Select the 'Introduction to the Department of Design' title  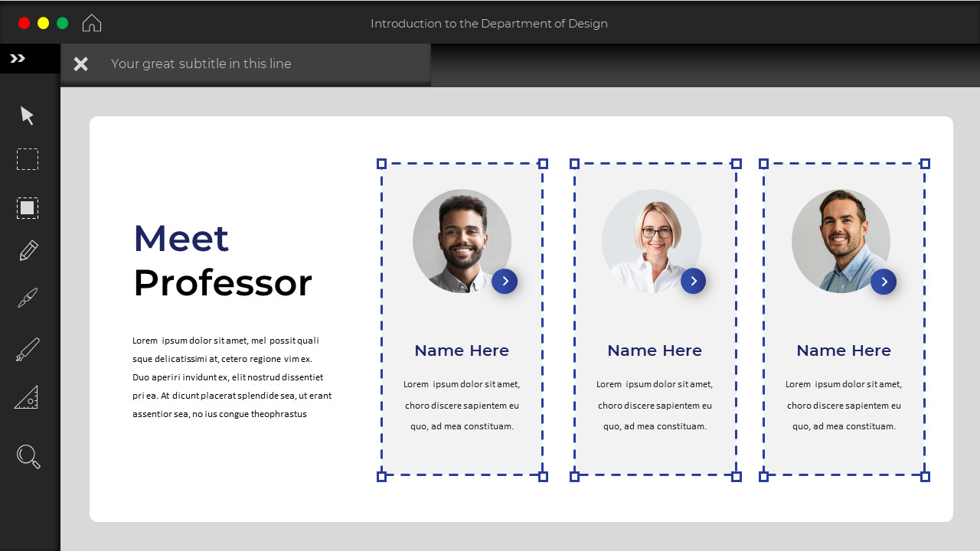point(490,24)
